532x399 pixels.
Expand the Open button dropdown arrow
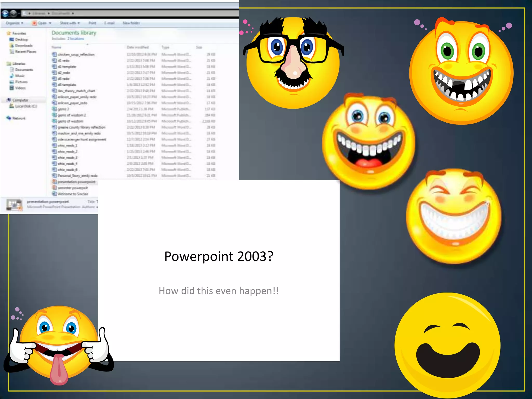(x=50, y=23)
